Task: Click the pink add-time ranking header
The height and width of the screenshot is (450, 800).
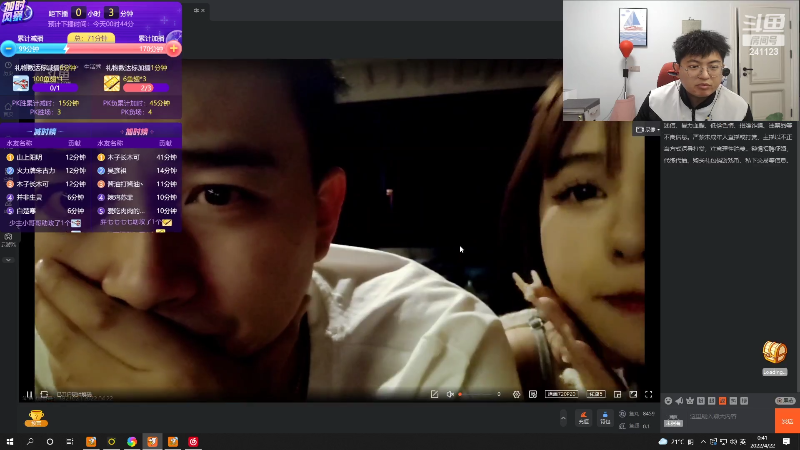Action: (136, 132)
